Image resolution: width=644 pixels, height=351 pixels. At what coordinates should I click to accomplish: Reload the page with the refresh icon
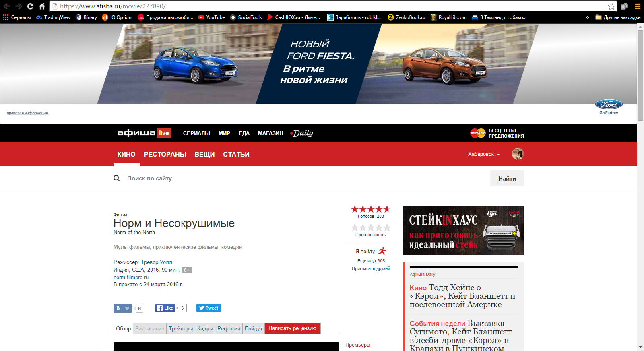click(30, 6)
